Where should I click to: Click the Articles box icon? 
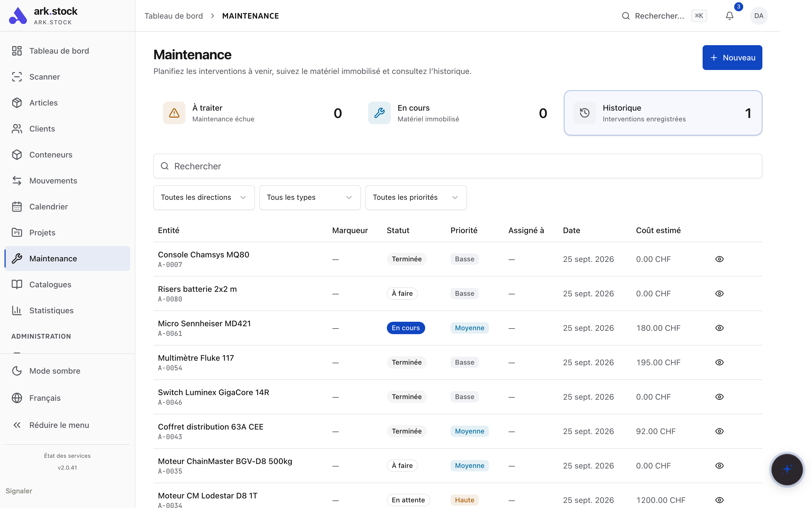coord(17,102)
